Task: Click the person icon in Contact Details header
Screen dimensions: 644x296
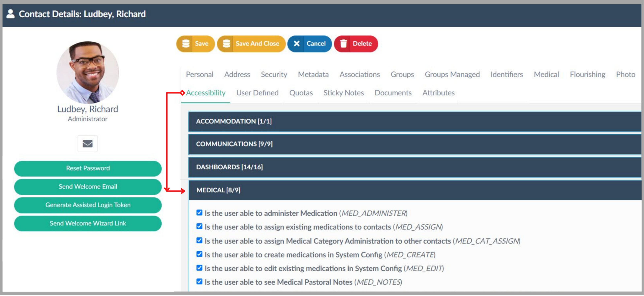Action: pos(10,14)
